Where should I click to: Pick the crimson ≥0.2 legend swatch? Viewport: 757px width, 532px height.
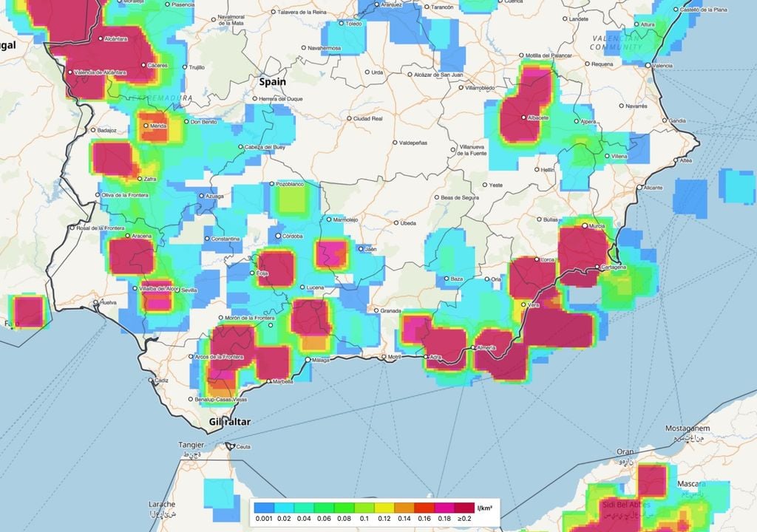tap(464, 508)
